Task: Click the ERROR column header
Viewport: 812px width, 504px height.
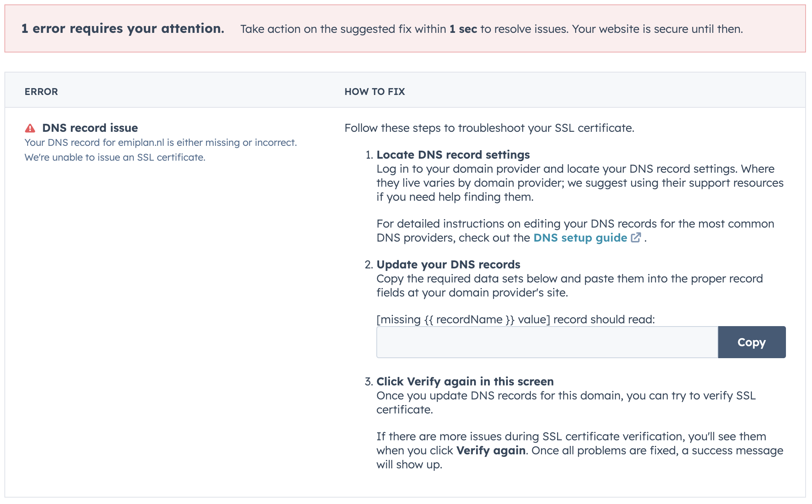Action: click(x=41, y=92)
